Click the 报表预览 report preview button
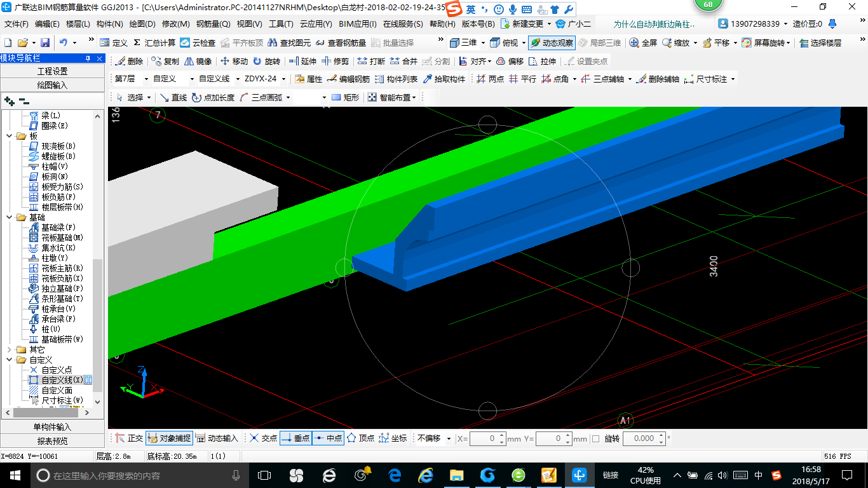Screen dimensions: 868x488 point(52,440)
